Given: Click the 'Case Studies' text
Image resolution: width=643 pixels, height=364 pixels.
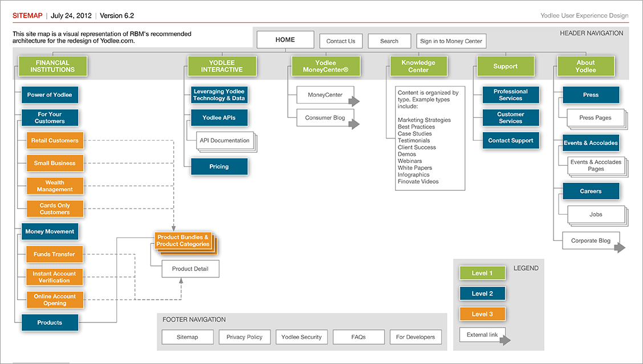Looking at the screenshot, I should pyautogui.click(x=414, y=134).
